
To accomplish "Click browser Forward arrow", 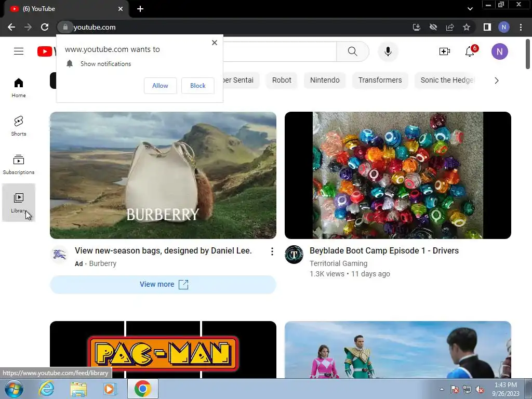I will pos(28,27).
